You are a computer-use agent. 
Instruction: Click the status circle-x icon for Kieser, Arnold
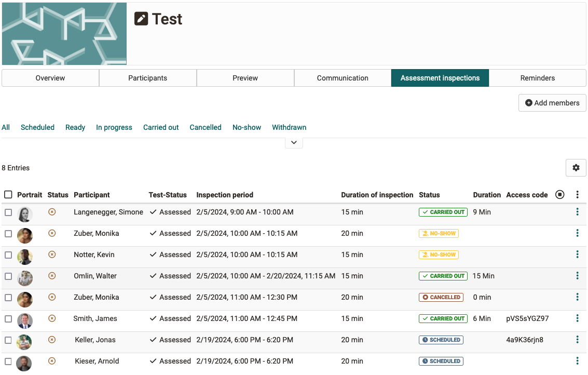[x=52, y=361]
